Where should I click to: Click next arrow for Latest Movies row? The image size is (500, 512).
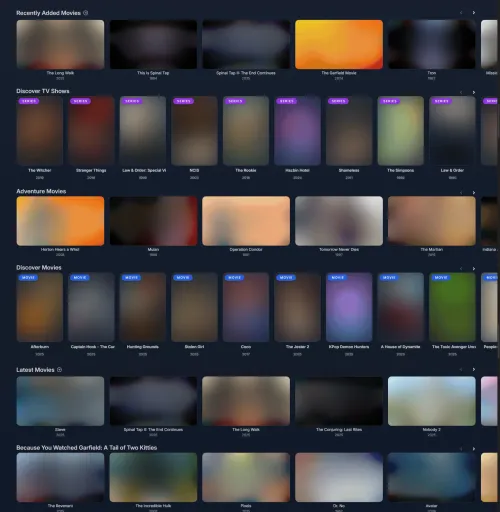[474, 369]
